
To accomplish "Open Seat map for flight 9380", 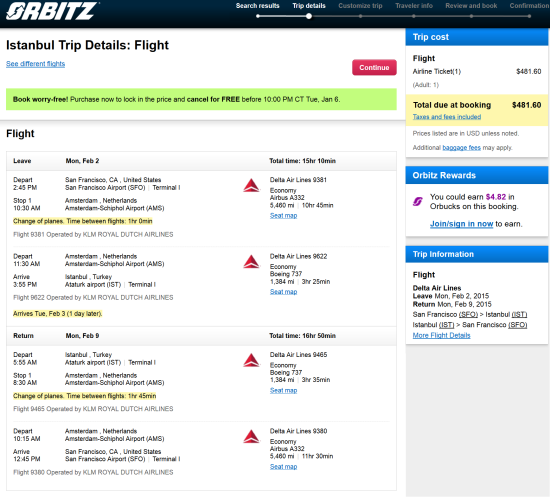I will point(283,467).
